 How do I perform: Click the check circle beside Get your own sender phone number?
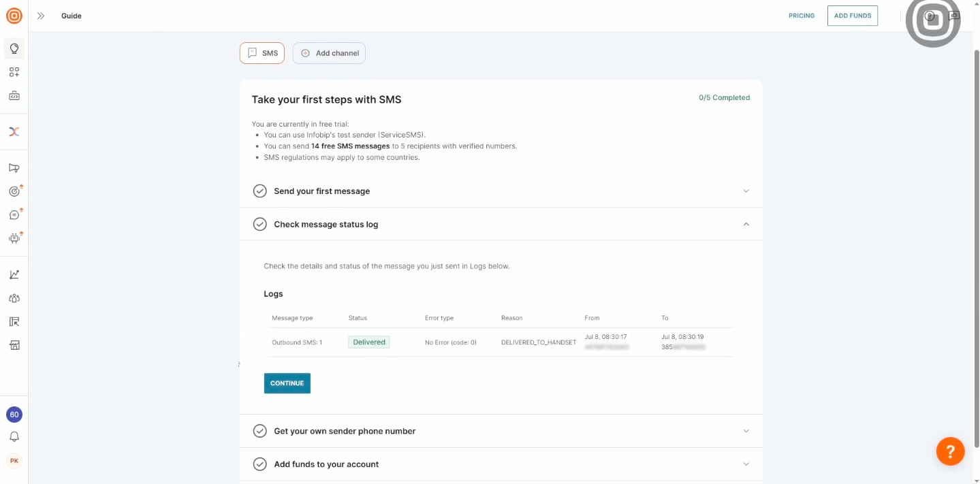(x=259, y=431)
